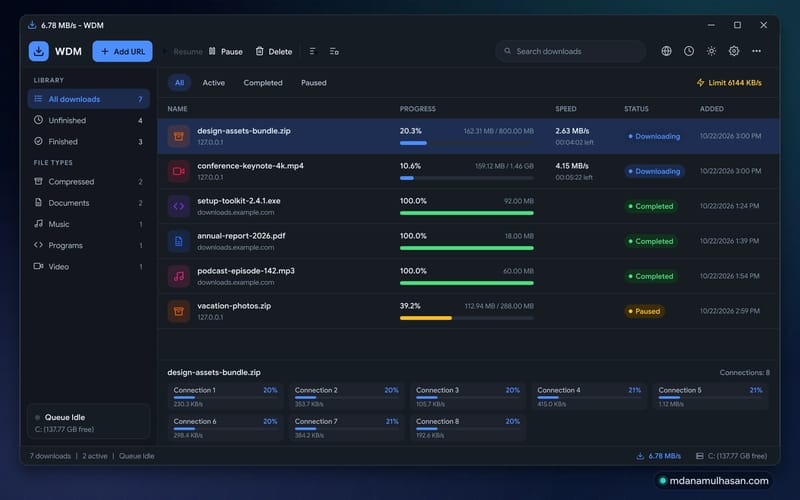Viewport: 800px width, 500px height.
Task: Click Downloading status of conference-keynote-4k.mp4
Action: point(654,171)
